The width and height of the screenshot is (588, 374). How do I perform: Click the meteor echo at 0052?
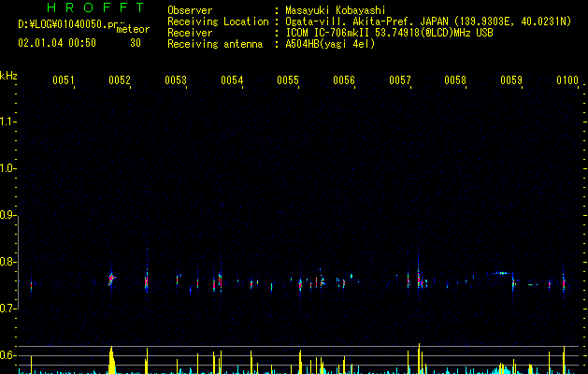click(x=111, y=279)
